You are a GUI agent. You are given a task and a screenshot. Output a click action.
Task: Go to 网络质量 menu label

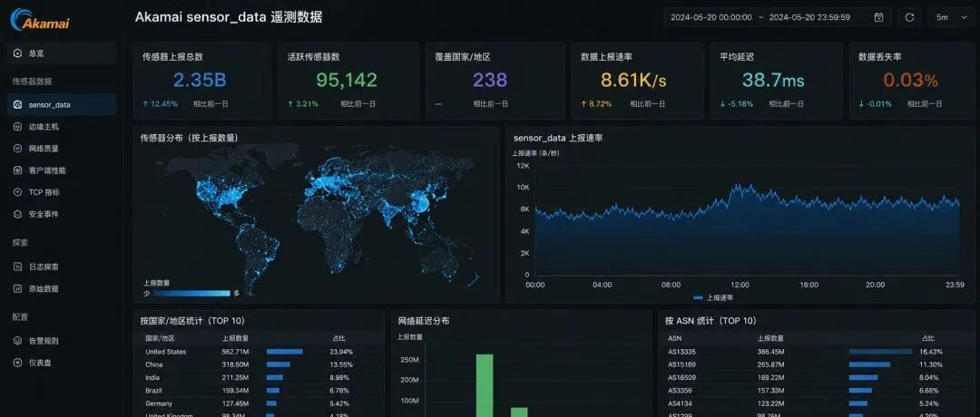point(44,149)
